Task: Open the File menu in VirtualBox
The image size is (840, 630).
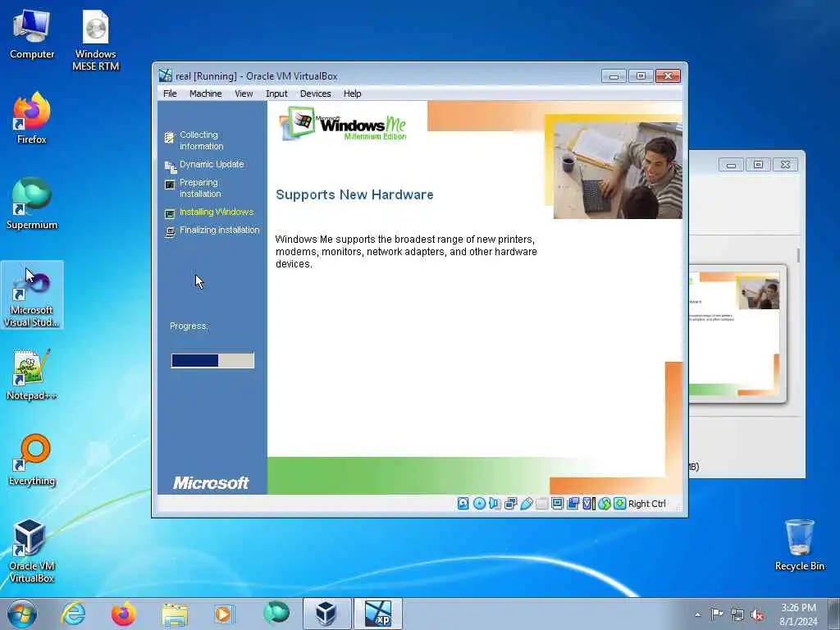Action: coord(170,94)
